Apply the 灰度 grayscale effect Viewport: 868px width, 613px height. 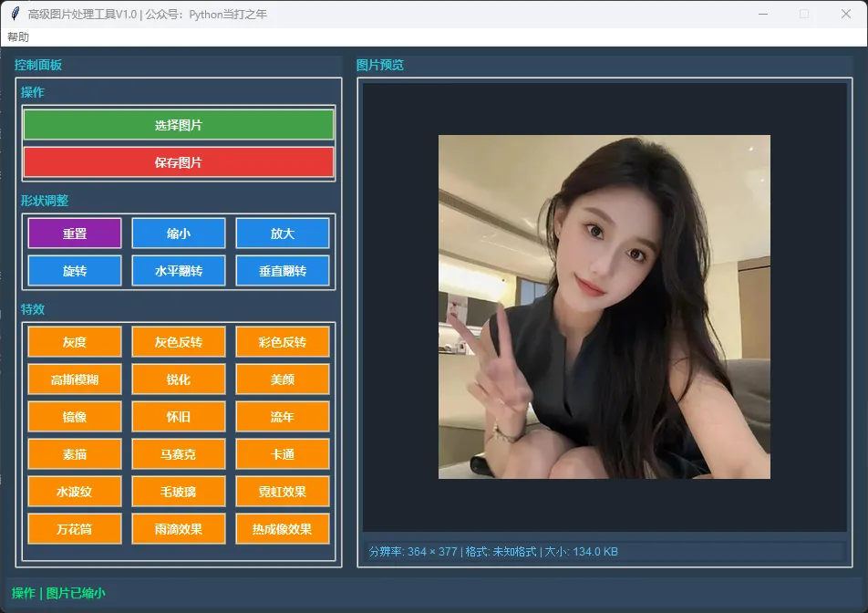(x=74, y=341)
